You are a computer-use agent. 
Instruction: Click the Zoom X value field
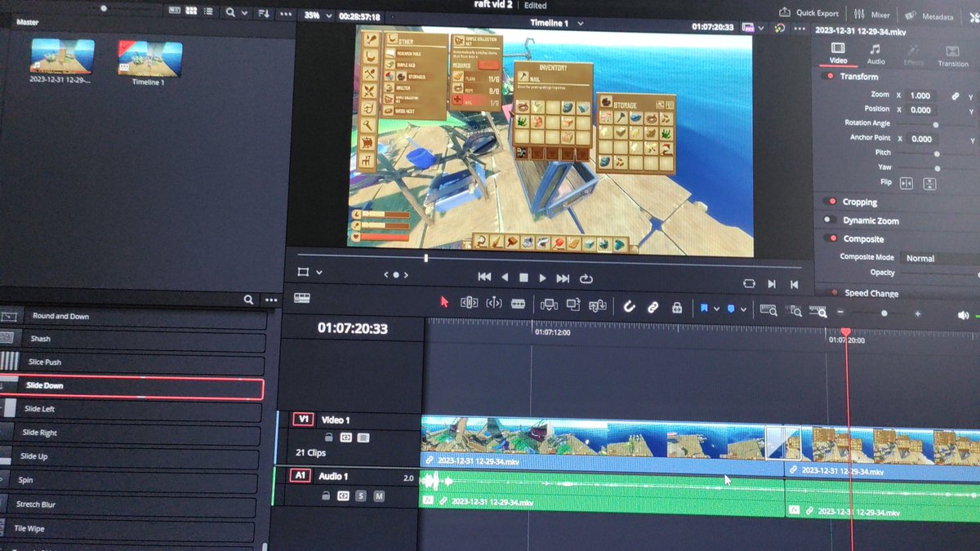[x=920, y=96]
